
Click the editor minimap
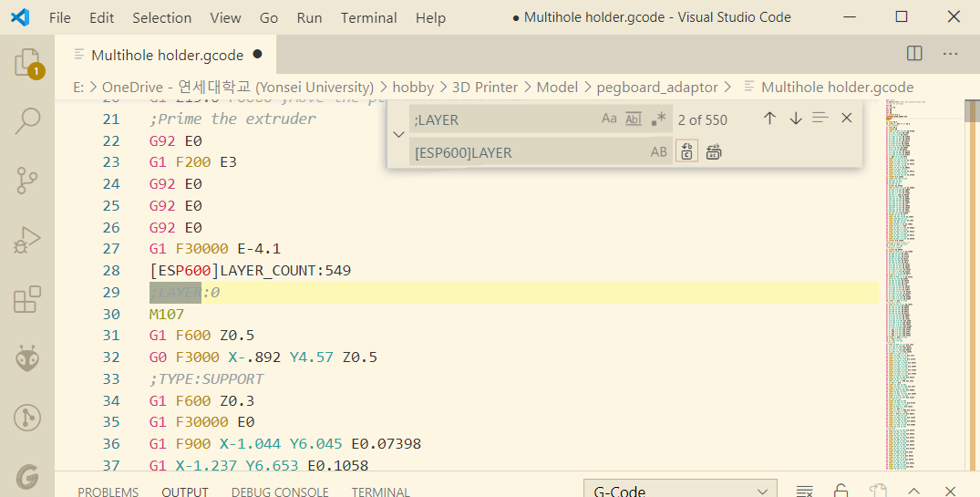click(923, 284)
